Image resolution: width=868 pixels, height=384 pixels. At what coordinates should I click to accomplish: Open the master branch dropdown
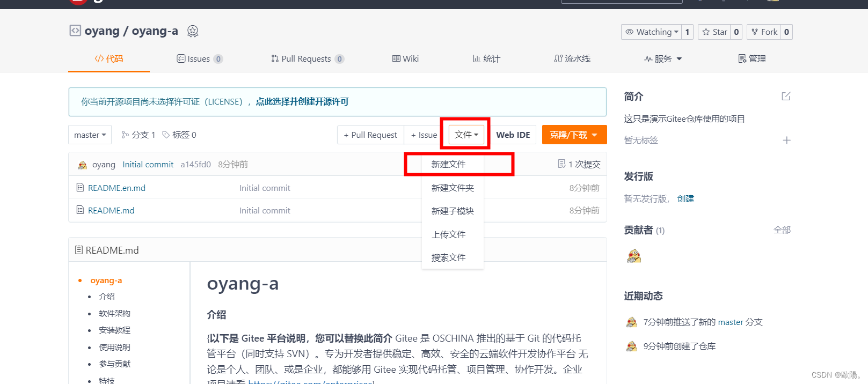click(90, 135)
